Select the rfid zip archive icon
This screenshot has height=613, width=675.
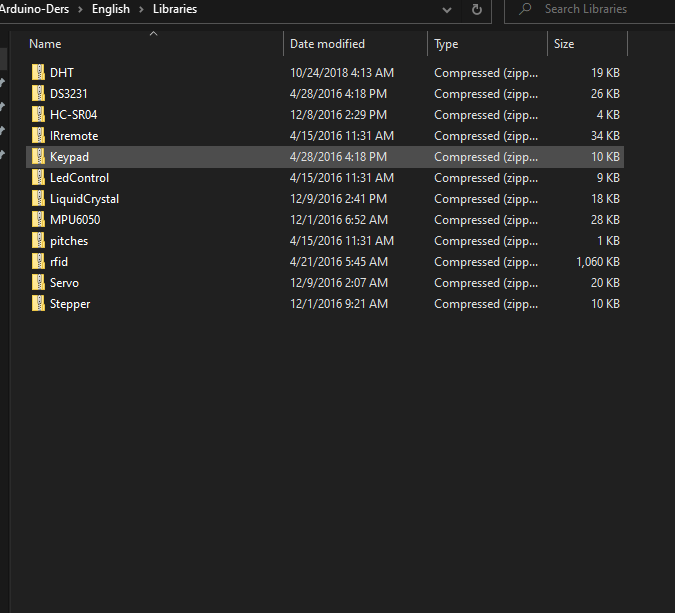[38, 262]
